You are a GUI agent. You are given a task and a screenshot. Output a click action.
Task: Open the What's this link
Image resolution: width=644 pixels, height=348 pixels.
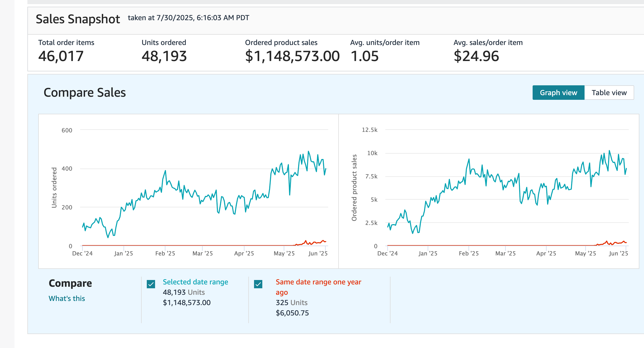point(67,298)
